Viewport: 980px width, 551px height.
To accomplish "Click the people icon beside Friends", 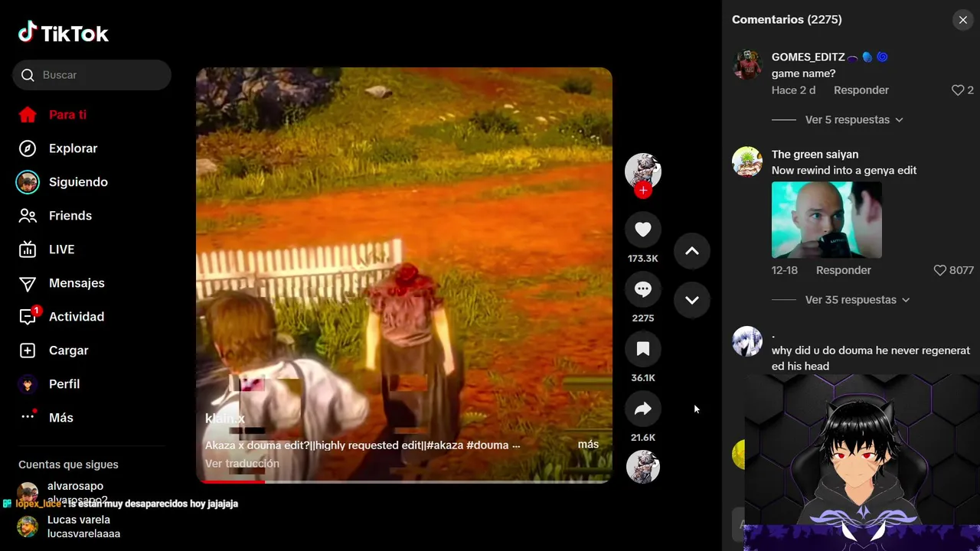I will [x=28, y=216].
